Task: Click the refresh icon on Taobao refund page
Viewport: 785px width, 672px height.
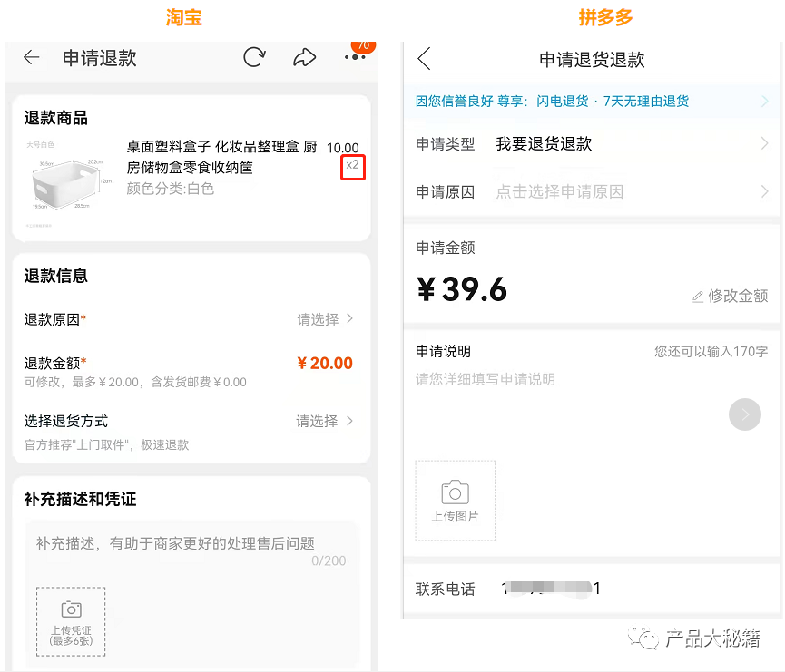Action: 254,57
